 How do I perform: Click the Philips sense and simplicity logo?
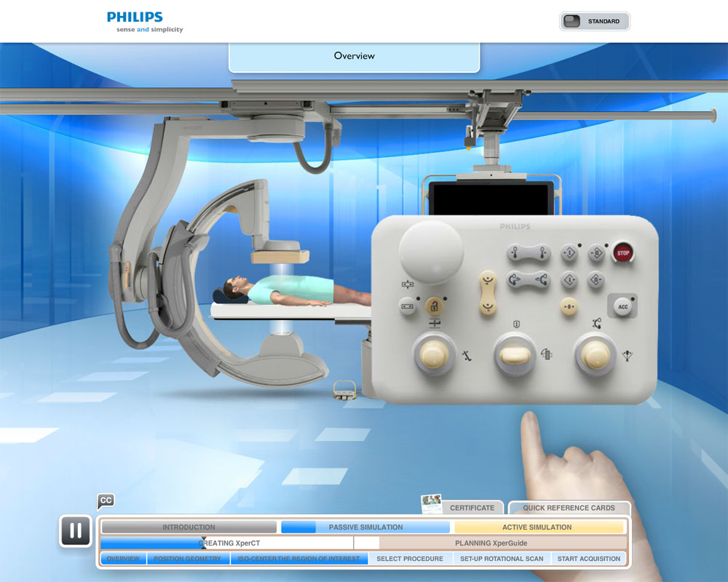click(x=145, y=23)
